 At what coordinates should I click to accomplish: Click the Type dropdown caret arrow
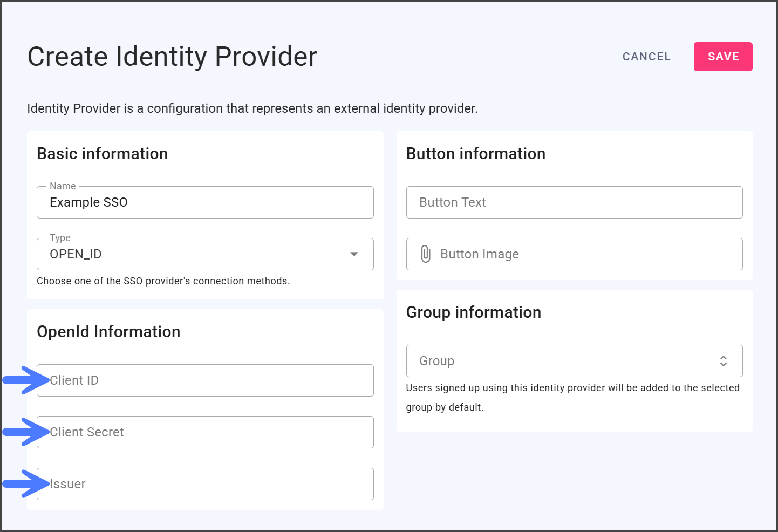[x=354, y=254]
